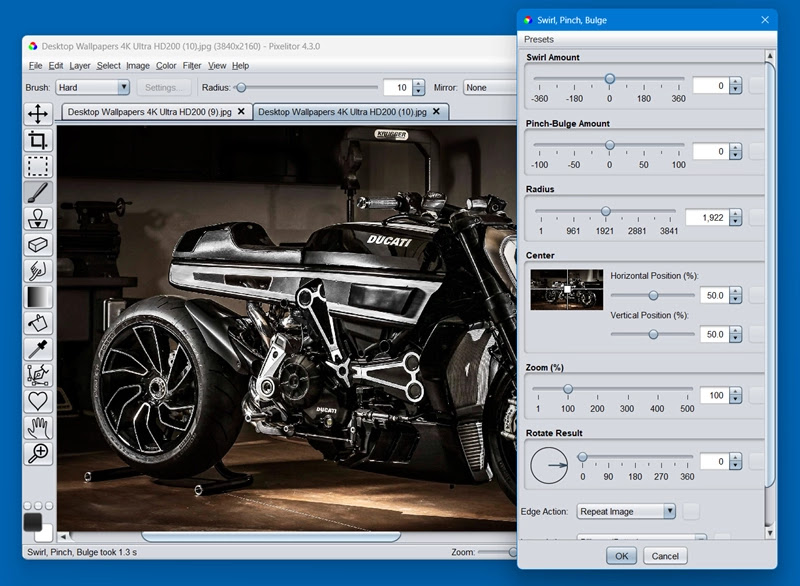The width and height of the screenshot is (800, 586).
Task: Choose the rectangular Selection tool
Action: point(38,166)
